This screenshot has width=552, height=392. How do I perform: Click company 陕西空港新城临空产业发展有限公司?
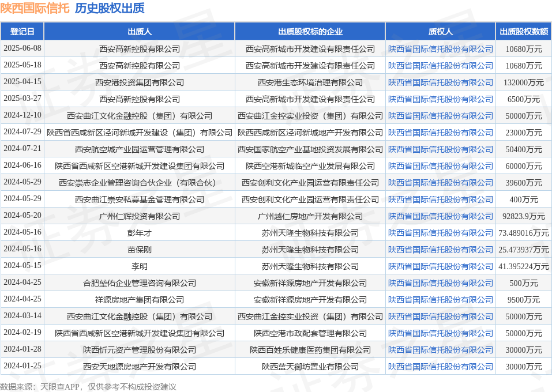pos(310,166)
